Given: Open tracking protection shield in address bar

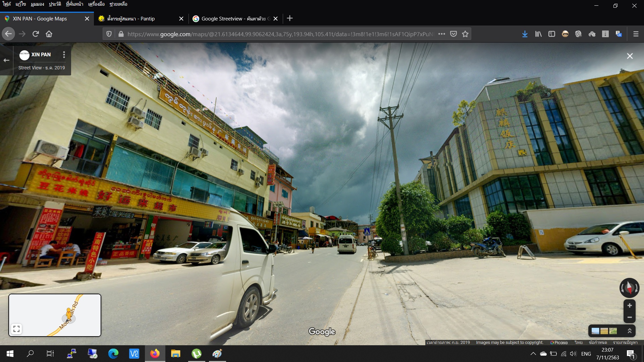Looking at the screenshot, I should pyautogui.click(x=109, y=34).
